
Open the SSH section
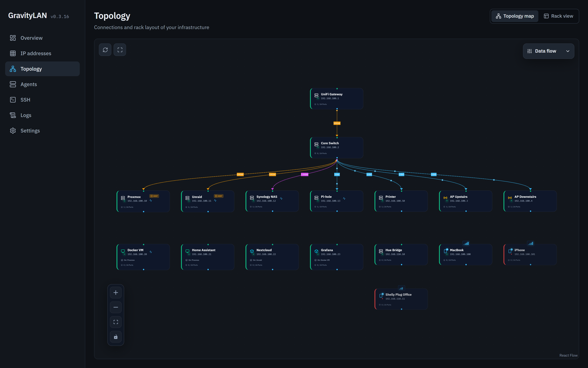click(42, 100)
